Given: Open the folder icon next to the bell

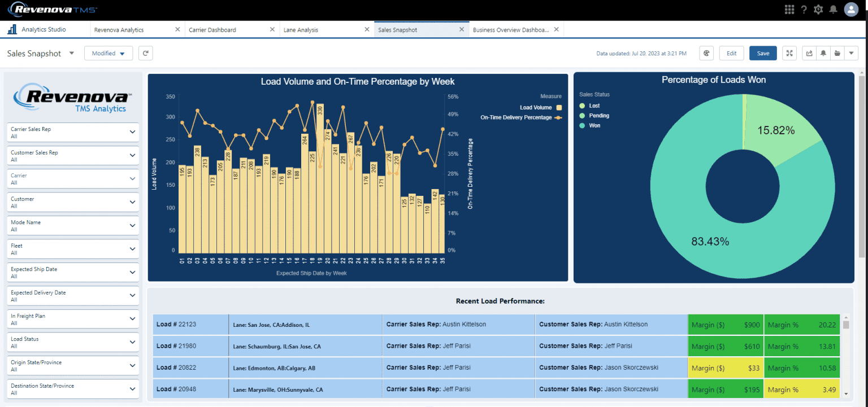Looking at the screenshot, I should tap(837, 52).
